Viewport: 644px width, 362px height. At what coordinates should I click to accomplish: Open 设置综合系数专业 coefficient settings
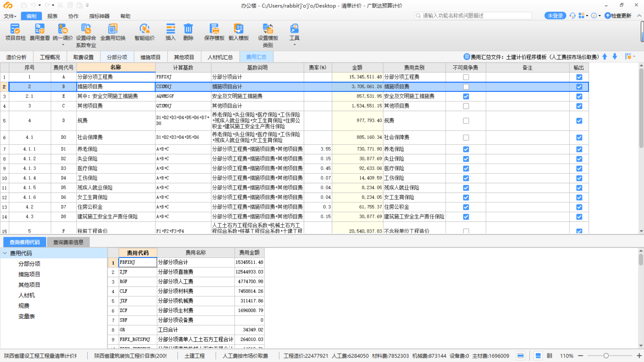(x=86, y=36)
